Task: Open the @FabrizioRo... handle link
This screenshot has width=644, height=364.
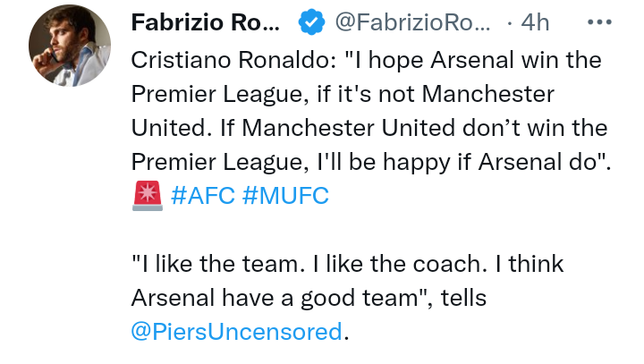Action: (412, 22)
